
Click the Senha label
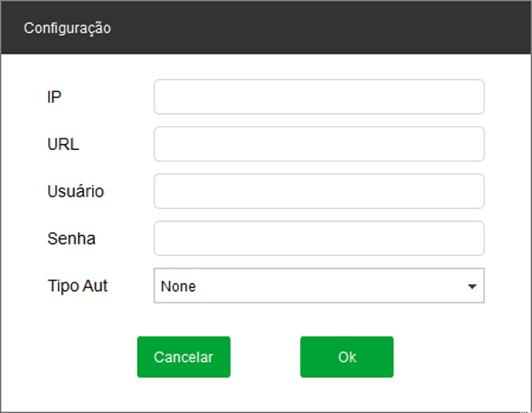(71, 239)
